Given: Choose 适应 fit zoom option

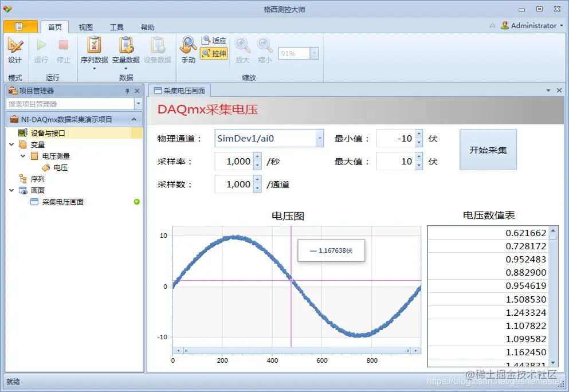Looking at the screenshot, I should pos(214,40).
